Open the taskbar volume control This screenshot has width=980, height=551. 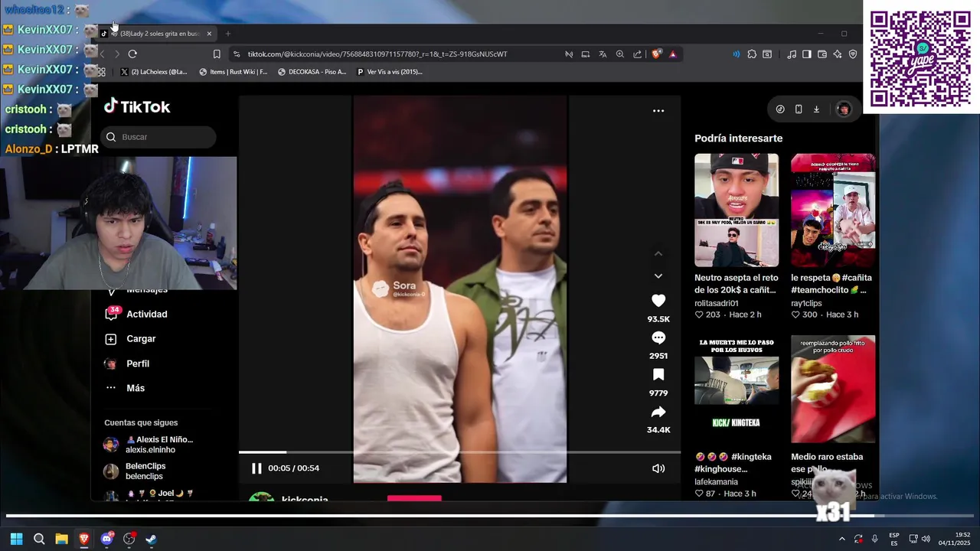pos(926,539)
